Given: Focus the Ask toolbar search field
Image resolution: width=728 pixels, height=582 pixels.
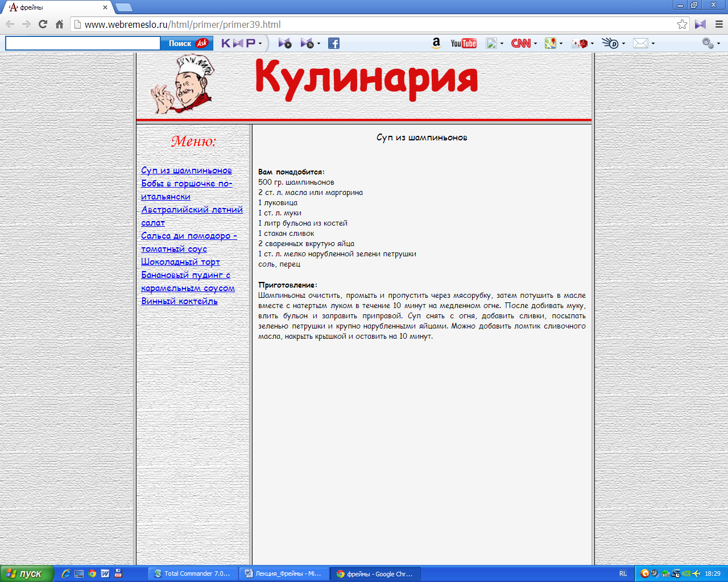Looking at the screenshot, I should (83, 43).
